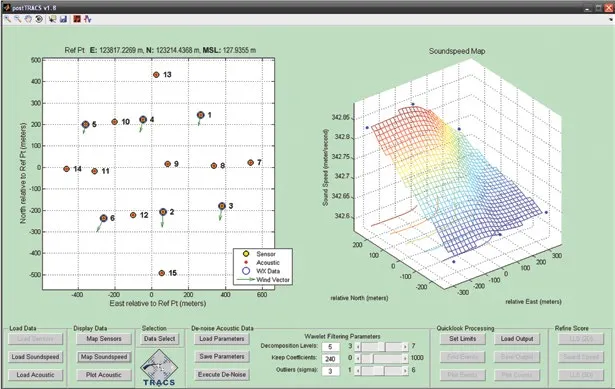Viewport: 615px width, 389px height.
Task: Click the Ref Pt coordinates title text
Action: tap(160, 50)
